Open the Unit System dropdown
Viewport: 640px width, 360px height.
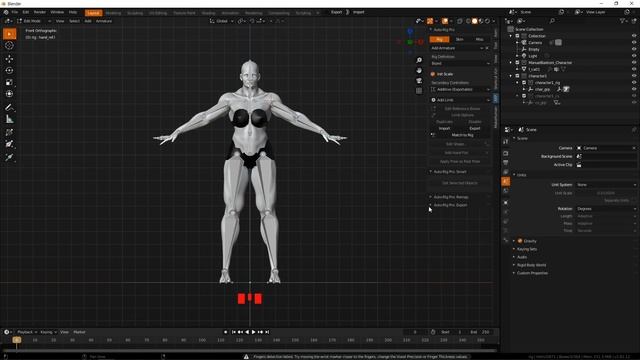click(606, 185)
